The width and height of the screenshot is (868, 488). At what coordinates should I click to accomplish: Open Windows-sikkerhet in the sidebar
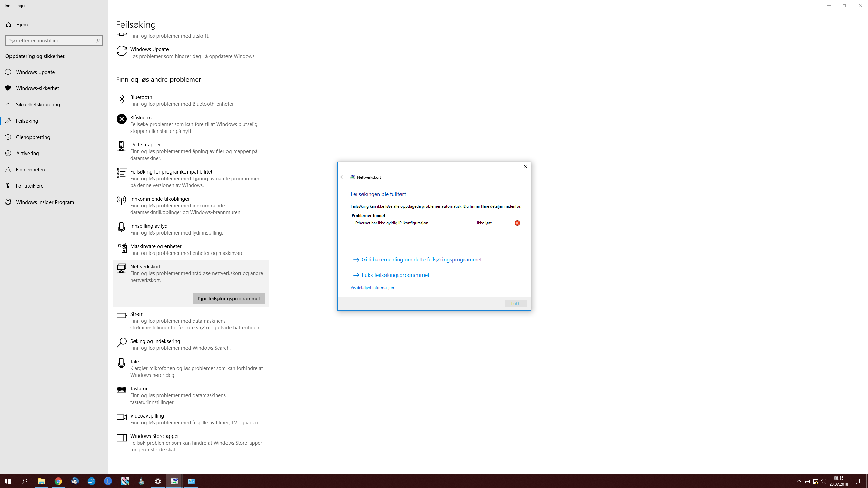click(54, 88)
